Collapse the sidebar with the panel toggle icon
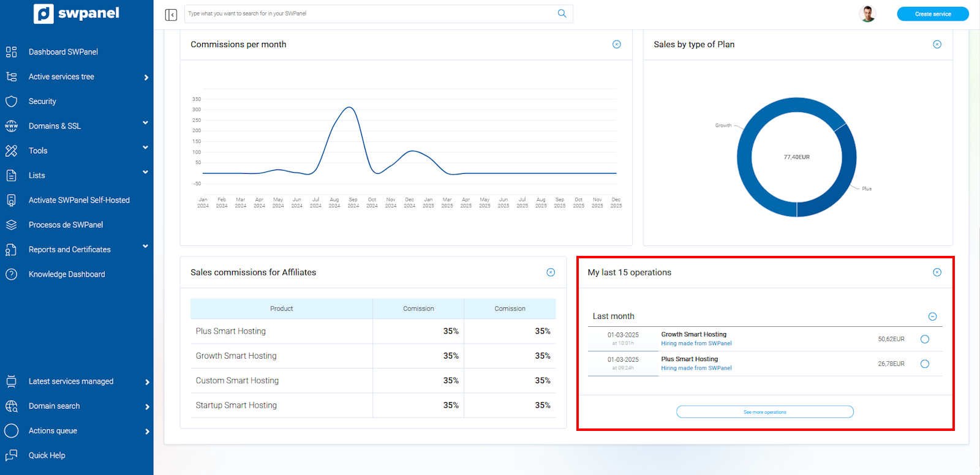The image size is (980, 475). tap(171, 15)
